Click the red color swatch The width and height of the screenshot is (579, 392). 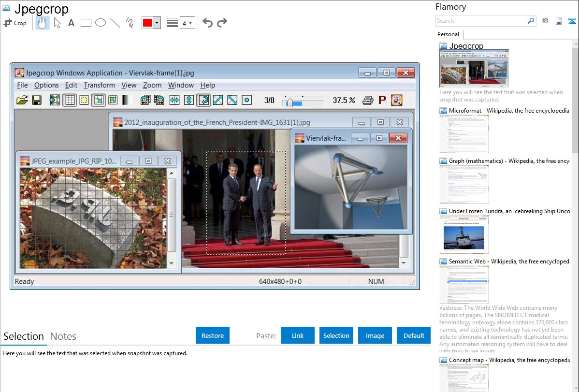coord(147,23)
